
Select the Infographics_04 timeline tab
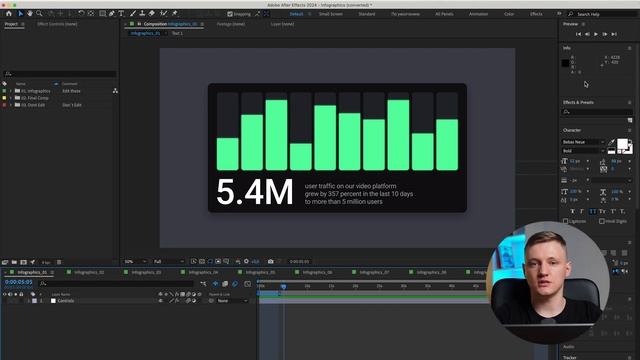click(203, 272)
